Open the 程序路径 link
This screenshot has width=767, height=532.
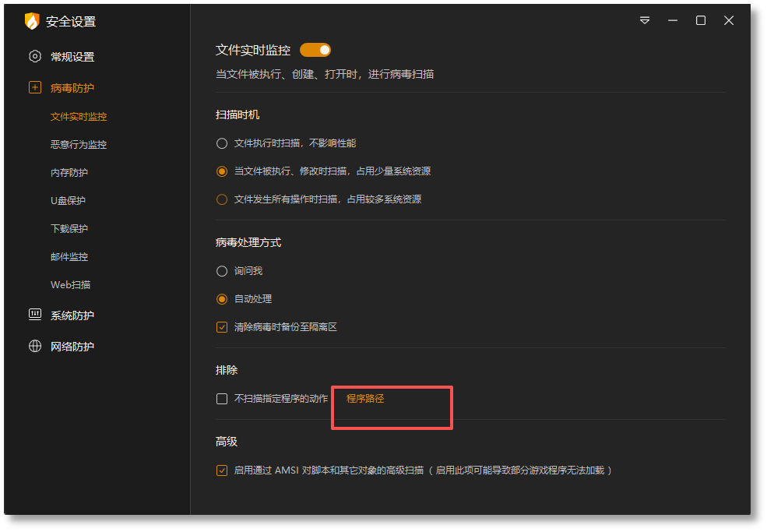click(x=365, y=399)
